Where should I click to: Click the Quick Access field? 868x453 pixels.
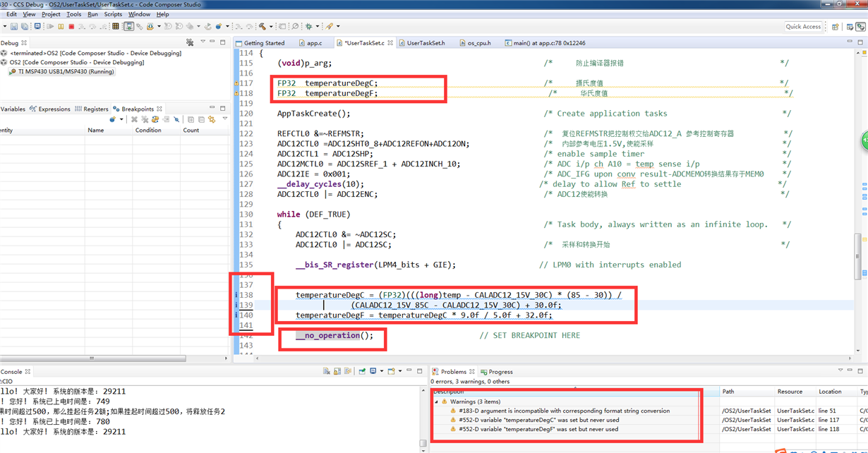803,26
